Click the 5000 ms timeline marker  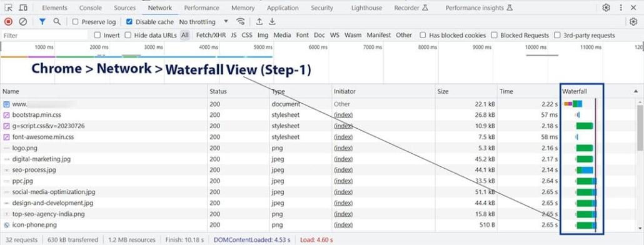pos(263,47)
